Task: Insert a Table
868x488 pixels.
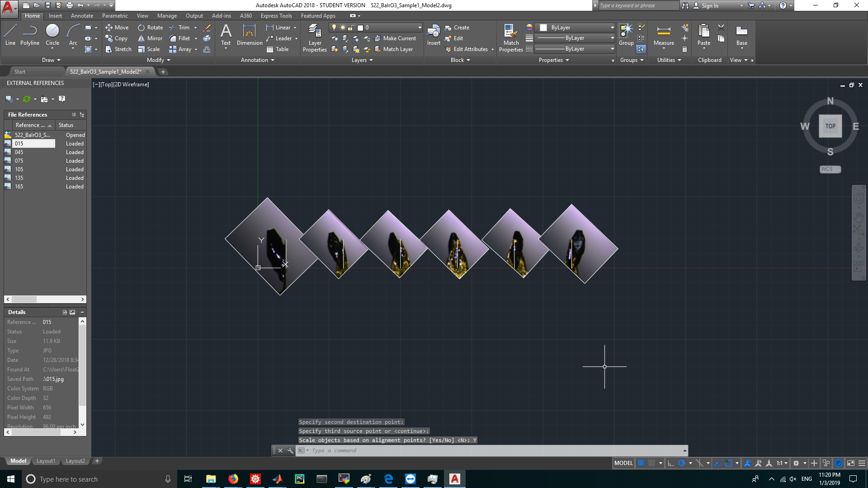Action: coord(278,49)
